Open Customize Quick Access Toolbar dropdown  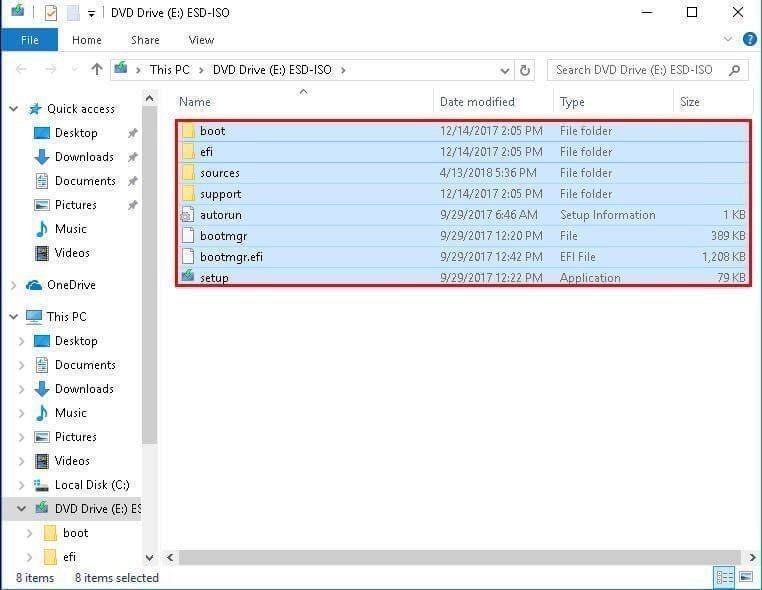tap(91, 14)
